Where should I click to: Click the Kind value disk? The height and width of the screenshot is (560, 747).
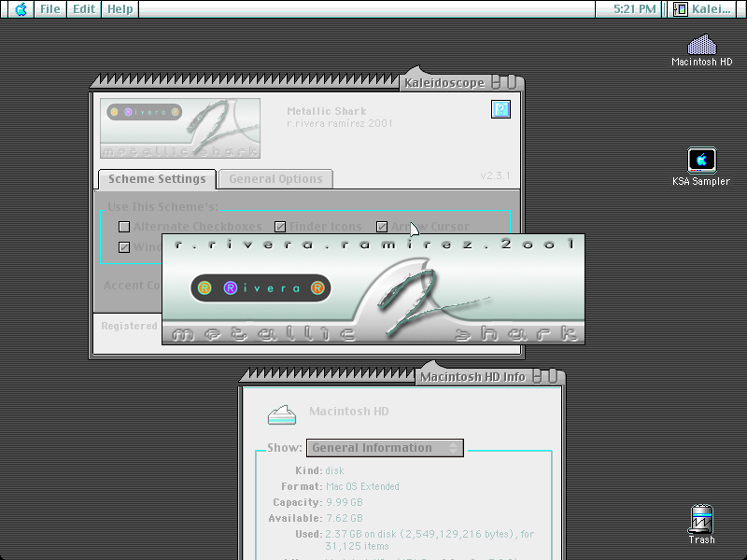334,471
